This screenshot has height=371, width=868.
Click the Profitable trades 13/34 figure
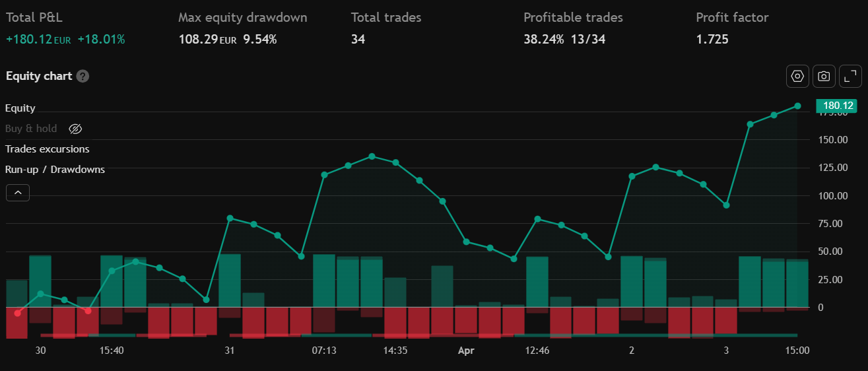588,40
